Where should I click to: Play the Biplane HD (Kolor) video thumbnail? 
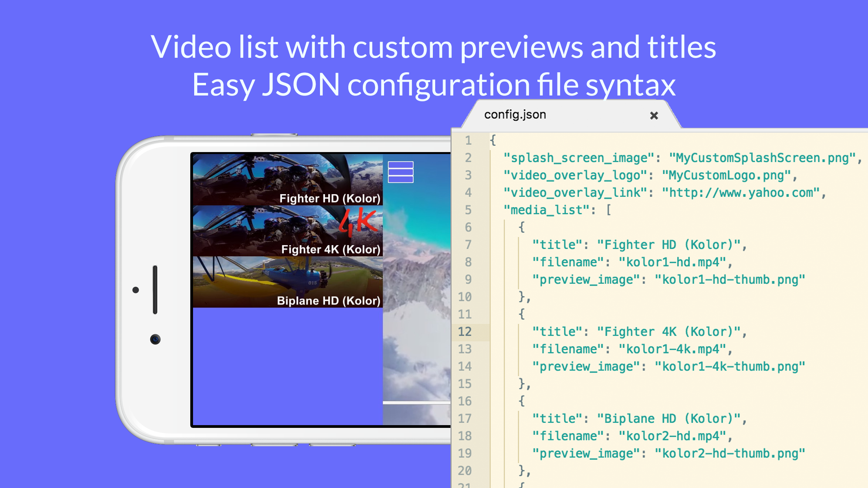click(288, 282)
